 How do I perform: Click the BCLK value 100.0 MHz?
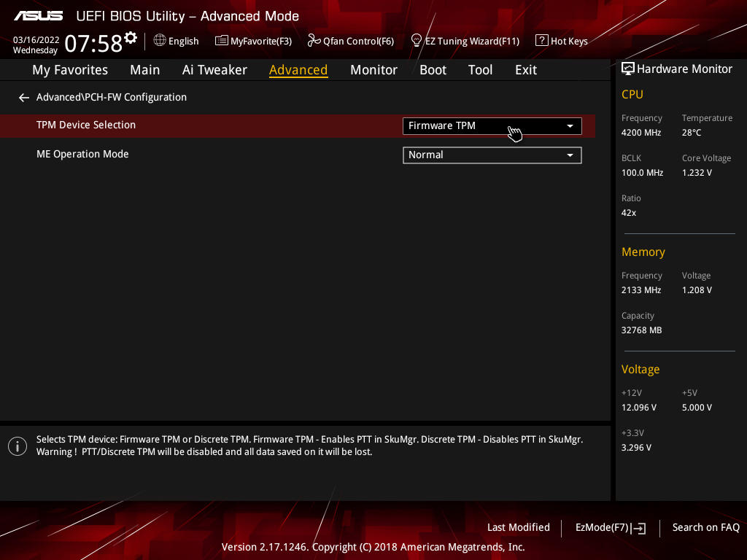[x=642, y=173]
